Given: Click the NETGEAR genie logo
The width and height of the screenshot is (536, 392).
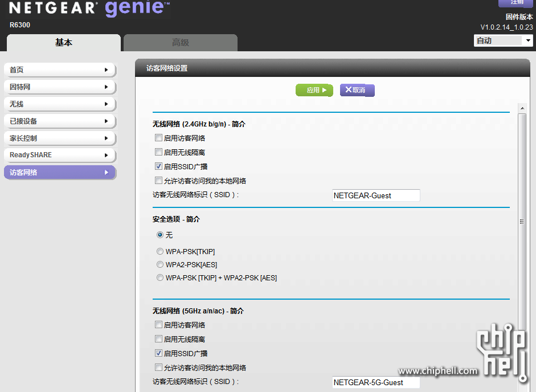Looking at the screenshot, I should coord(89,8).
